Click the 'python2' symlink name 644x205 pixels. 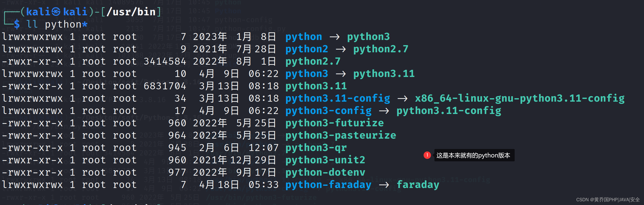307,49
